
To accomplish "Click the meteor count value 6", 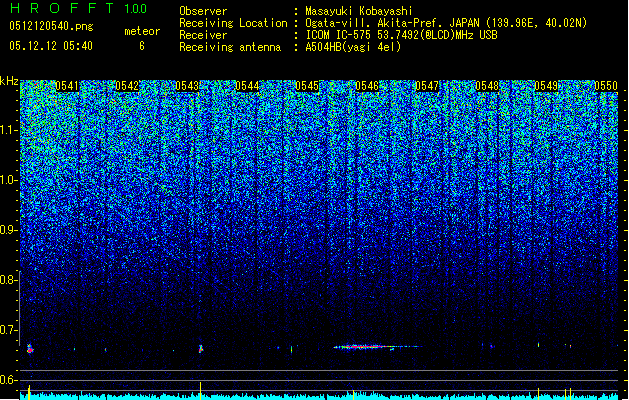I will [x=142, y=46].
